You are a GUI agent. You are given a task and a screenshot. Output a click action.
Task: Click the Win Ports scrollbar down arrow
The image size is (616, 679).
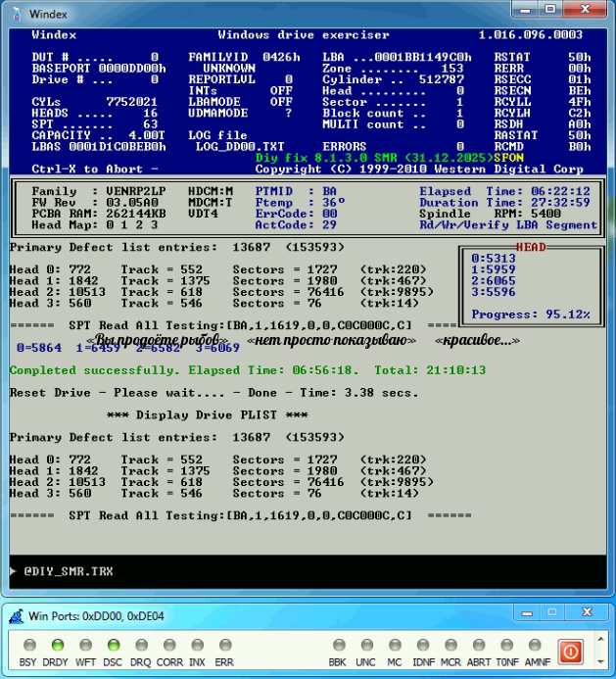pyautogui.click(x=600, y=661)
